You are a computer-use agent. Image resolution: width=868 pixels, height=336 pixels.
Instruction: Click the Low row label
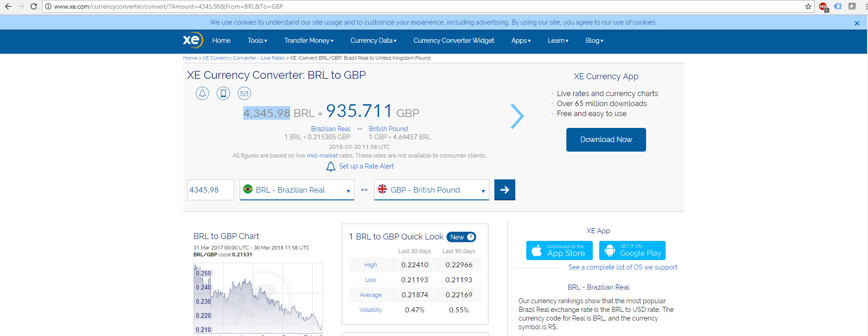click(370, 280)
